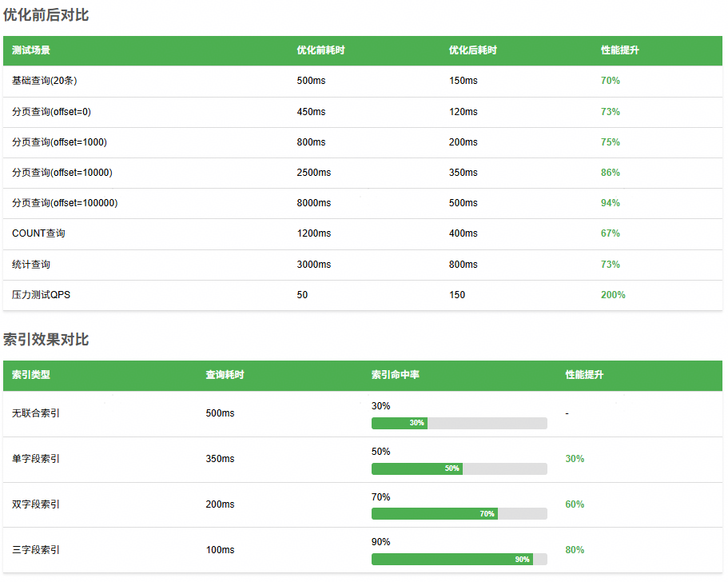Screen dimensions: 728x582
Task: Select the COUNT查询 row label
Action: (38, 233)
